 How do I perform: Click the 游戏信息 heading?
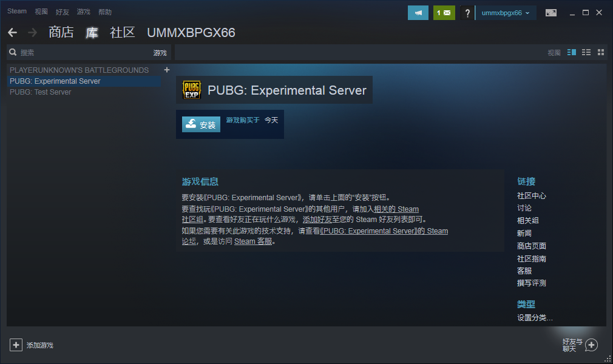[200, 181]
